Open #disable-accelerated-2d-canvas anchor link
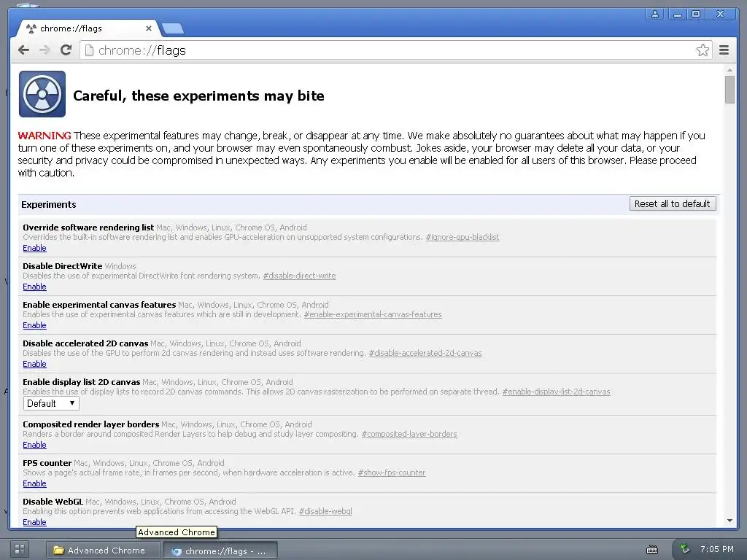 (425, 353)
